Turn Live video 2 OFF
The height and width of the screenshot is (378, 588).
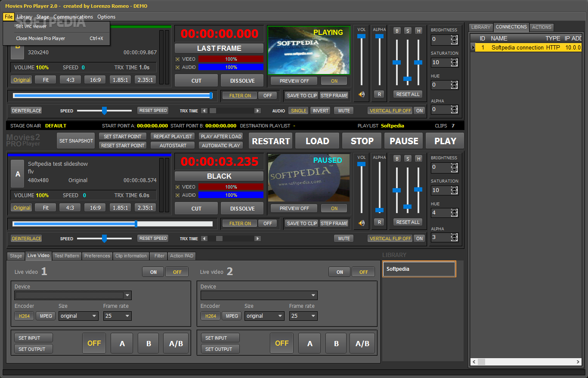[363, 272]
